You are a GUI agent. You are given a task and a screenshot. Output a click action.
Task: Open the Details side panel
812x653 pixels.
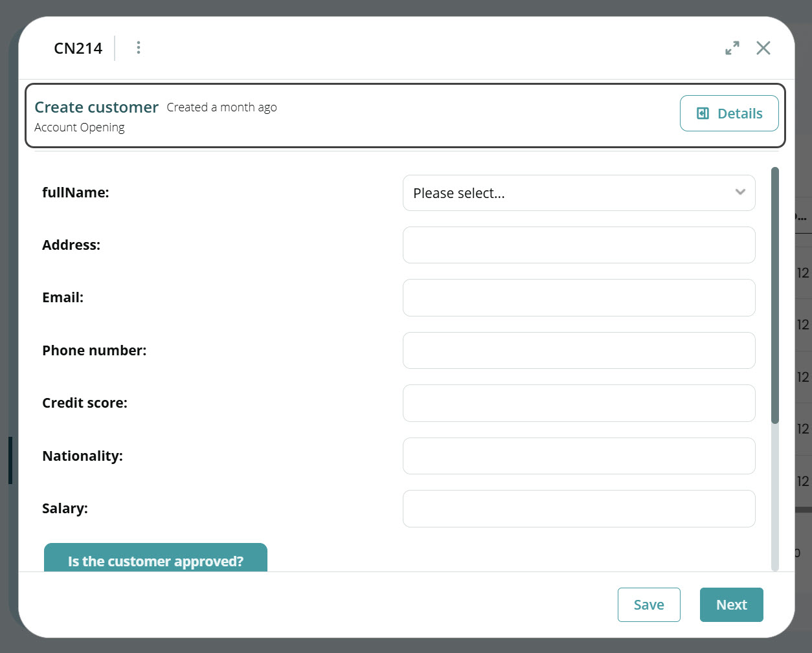(x=729, y=113)
